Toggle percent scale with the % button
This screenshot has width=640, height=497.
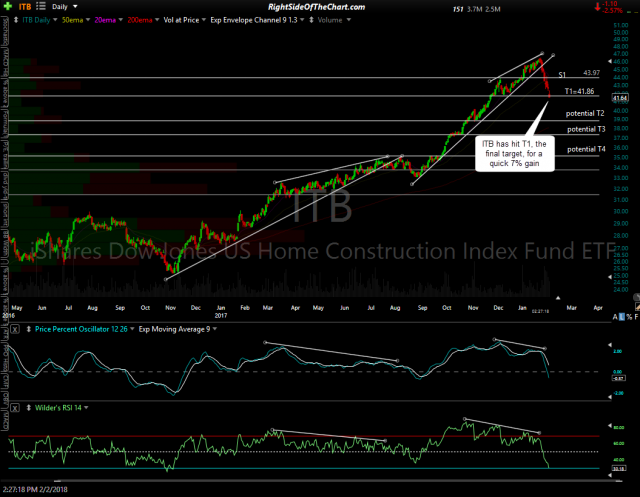click(629, 317)
